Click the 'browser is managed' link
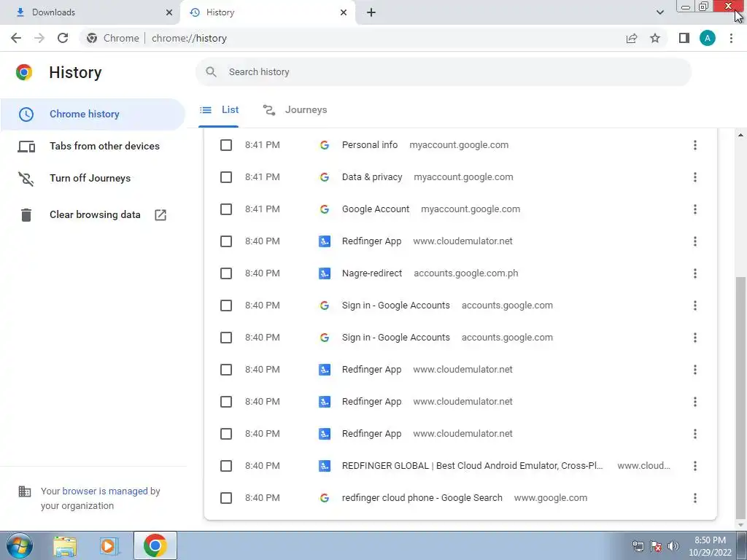 click(105, 491)
